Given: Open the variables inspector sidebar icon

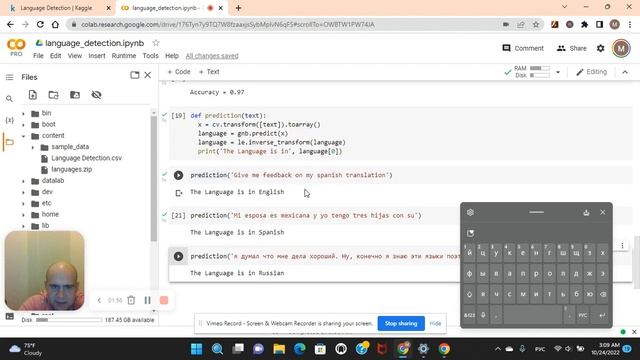Looking at the screenshot, I should point(9,120).
